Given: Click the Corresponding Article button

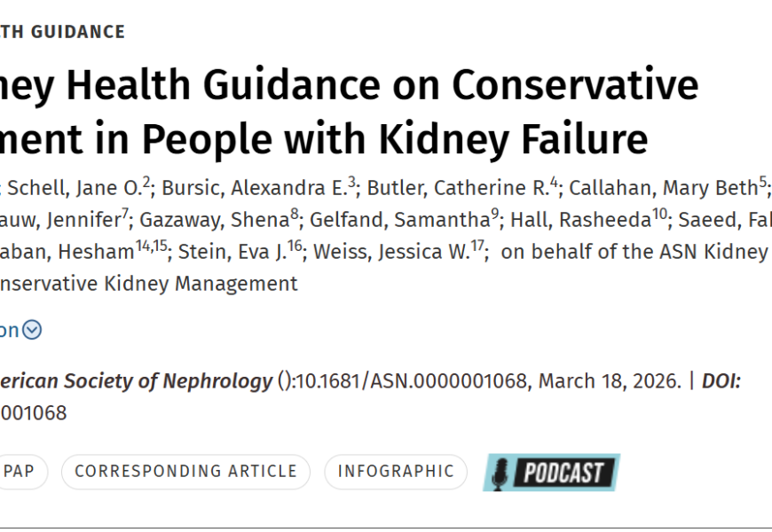Looking at the screenshot, I should [185, 471].
